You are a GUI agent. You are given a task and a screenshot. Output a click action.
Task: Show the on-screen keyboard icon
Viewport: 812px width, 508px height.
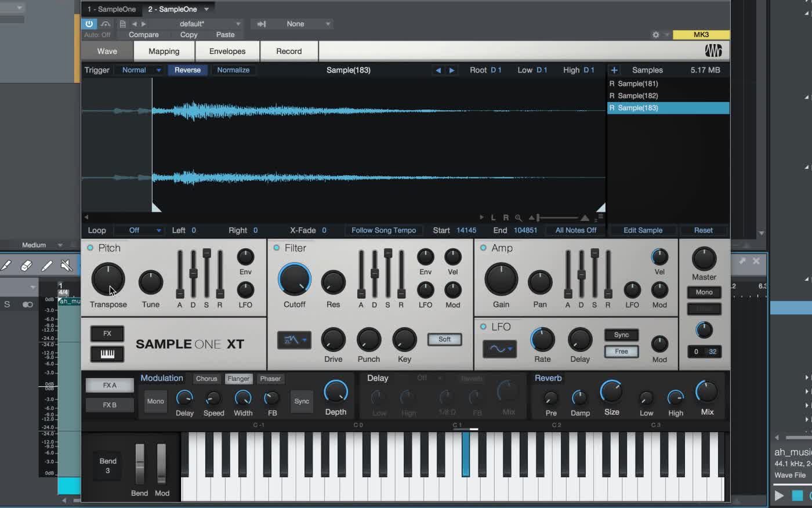107,354
